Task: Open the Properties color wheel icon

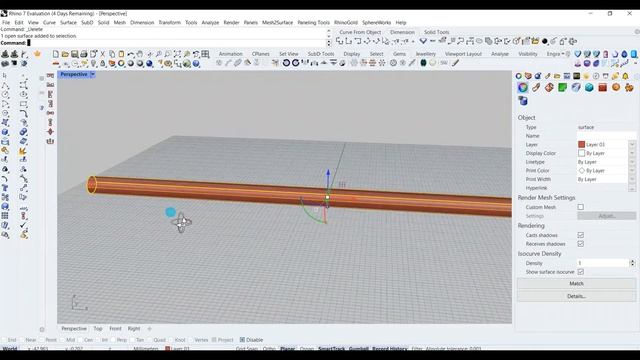Action: (522, 87)
